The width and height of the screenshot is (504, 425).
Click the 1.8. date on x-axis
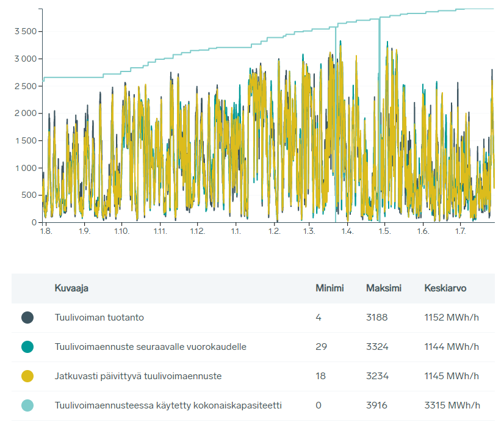click(46, 232)
